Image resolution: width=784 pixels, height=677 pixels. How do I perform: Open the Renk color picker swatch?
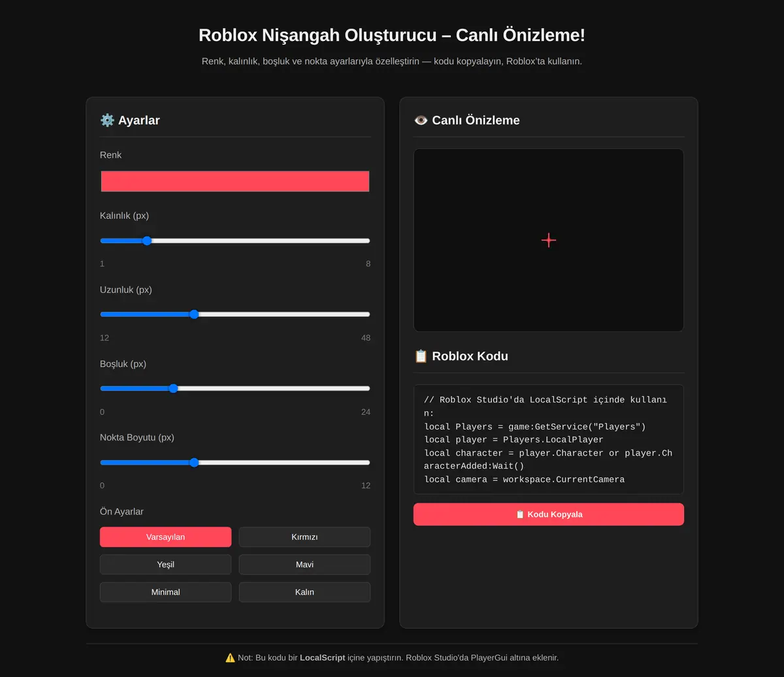pyautogui.click(x=235, y=181)
